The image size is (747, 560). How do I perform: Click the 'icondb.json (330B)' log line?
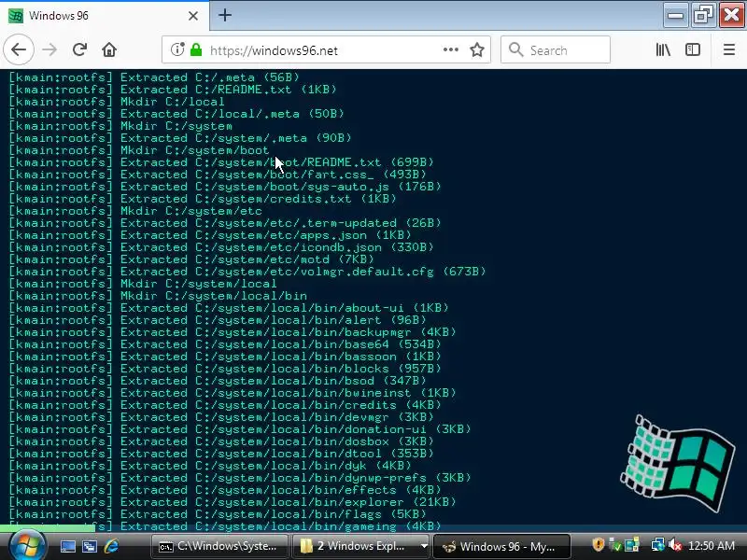click(221, 247)
